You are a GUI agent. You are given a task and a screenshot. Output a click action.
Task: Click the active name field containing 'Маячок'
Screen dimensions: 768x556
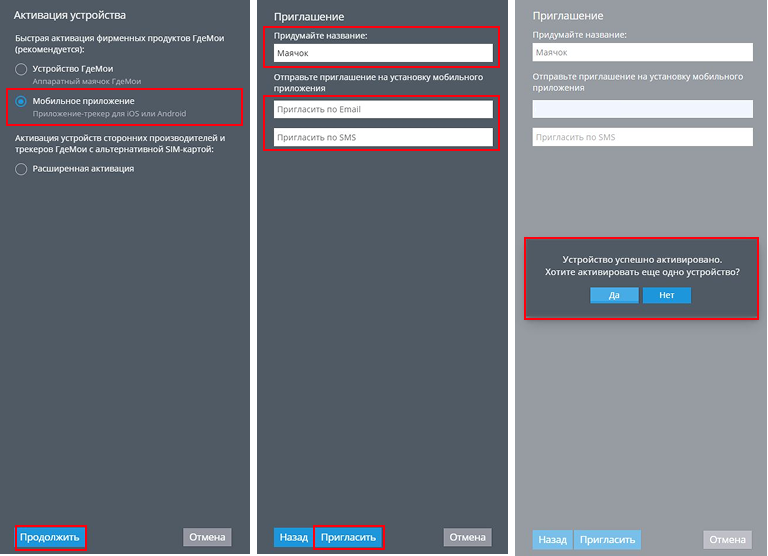(383, 53)
